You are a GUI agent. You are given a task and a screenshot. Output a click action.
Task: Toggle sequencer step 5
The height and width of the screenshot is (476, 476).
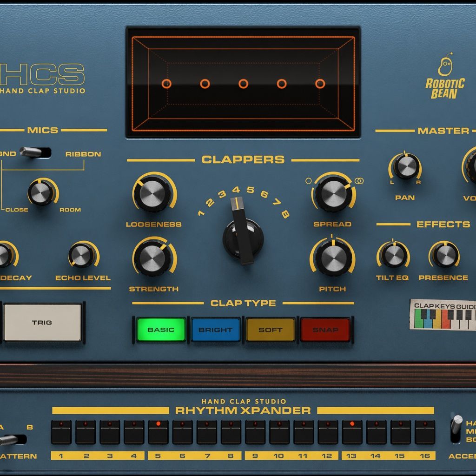[158, 432]
